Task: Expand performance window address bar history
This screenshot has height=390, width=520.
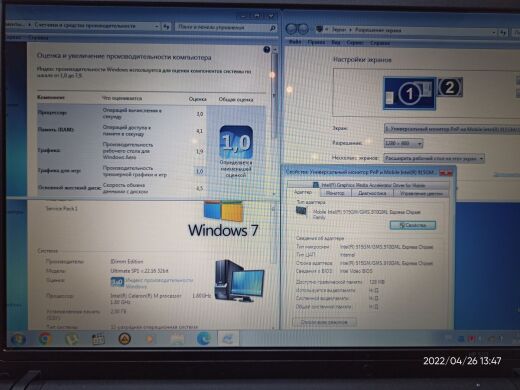Action: [156, 26]
